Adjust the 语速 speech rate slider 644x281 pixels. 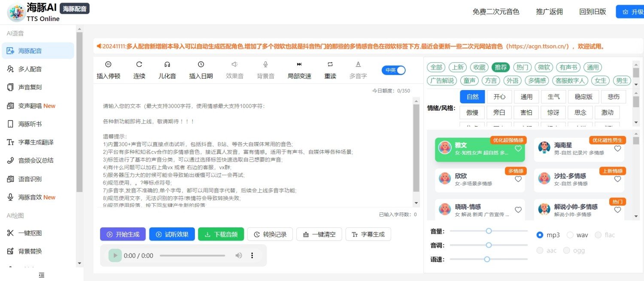(x=486, y=259)
